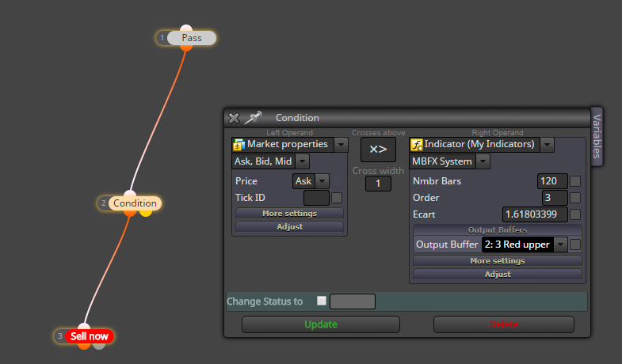The image size is (622, 364).
Task: Click More settings under Right Operand
Action: coord(498,261)
